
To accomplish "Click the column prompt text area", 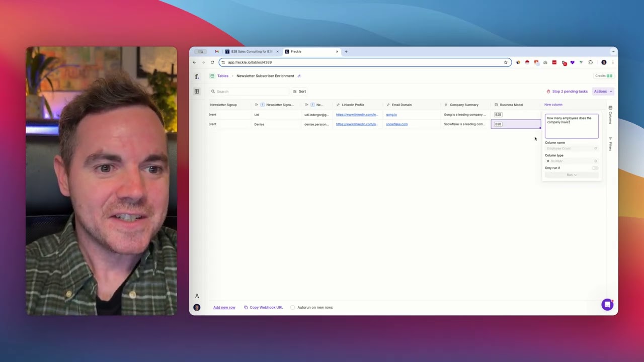I will point(572,126).
